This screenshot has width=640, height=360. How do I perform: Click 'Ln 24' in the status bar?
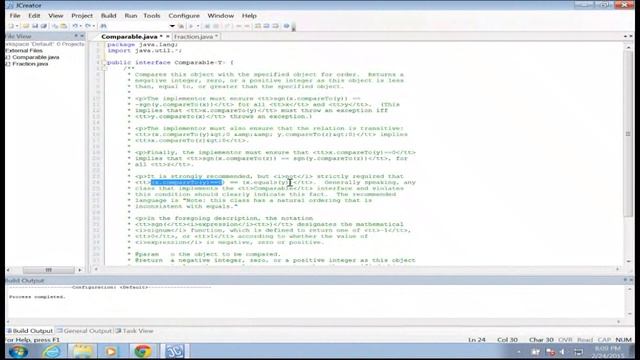pyautogui.click(x=477, y=340)
